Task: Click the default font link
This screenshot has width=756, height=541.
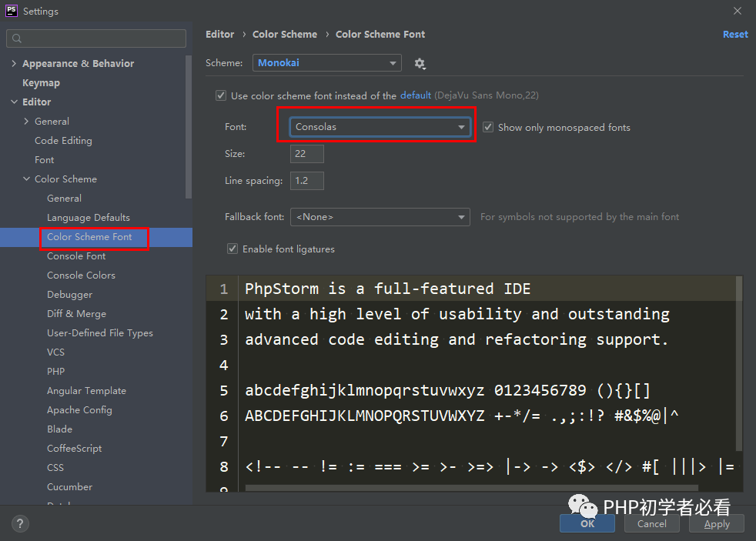Action: [416, 95]
